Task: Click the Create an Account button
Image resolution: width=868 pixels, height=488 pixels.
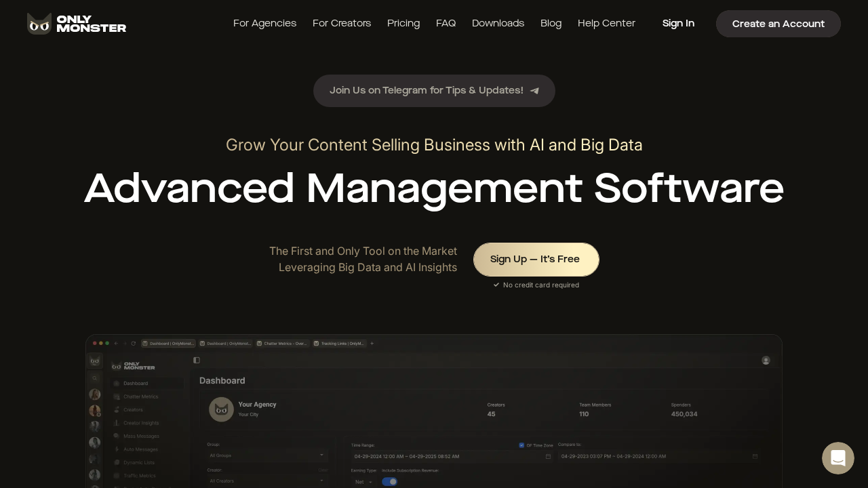Action: (x=778, y=24)
